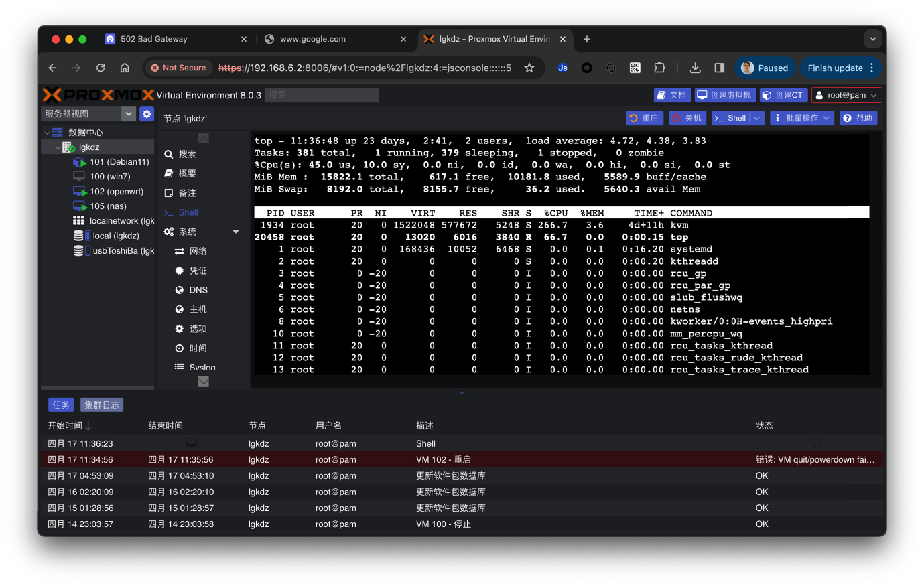Open the 系统 system menu item

[188, 232]
